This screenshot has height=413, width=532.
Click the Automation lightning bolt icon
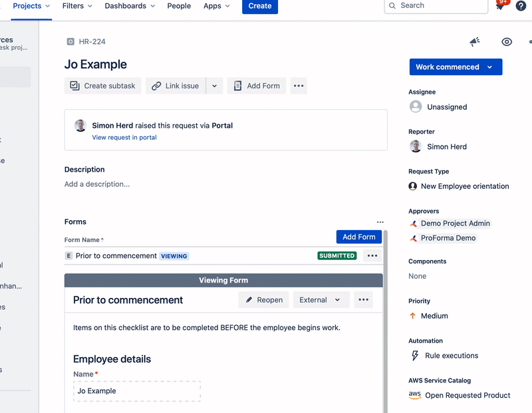pyautogui.click(x=414, y=356)
